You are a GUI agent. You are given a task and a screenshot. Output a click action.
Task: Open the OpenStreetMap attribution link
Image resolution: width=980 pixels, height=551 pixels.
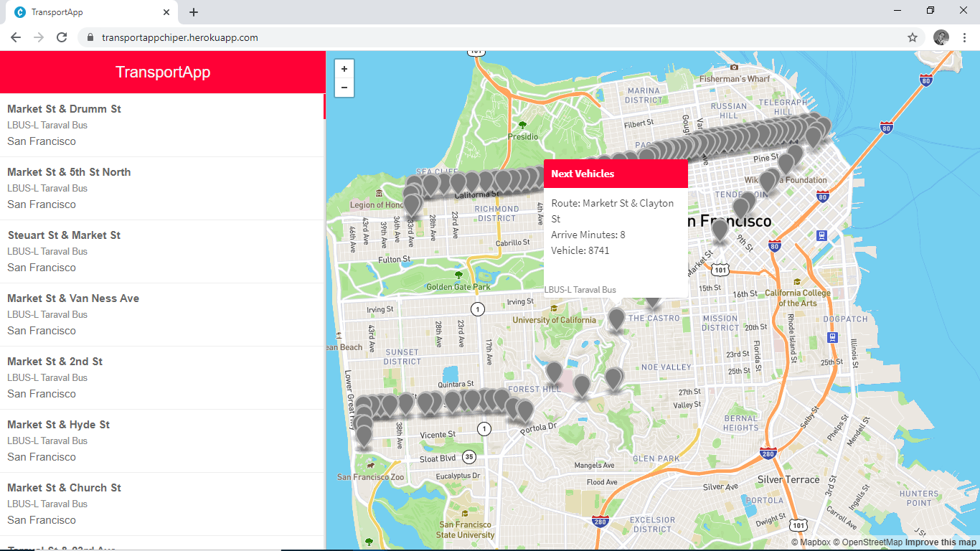(x=868, y=542)
